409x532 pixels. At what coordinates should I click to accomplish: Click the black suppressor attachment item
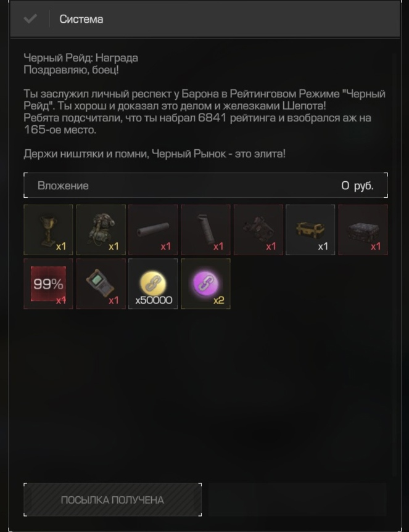pos(153,230)
